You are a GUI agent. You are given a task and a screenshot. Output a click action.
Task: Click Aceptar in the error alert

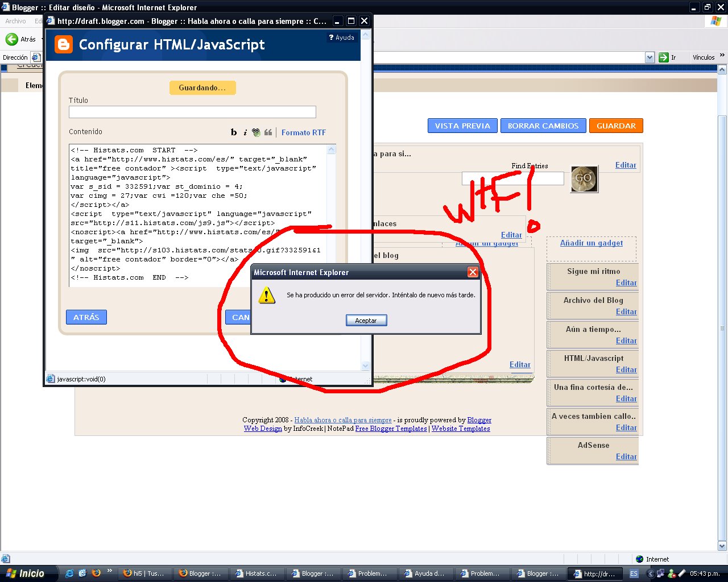point(366,321)
